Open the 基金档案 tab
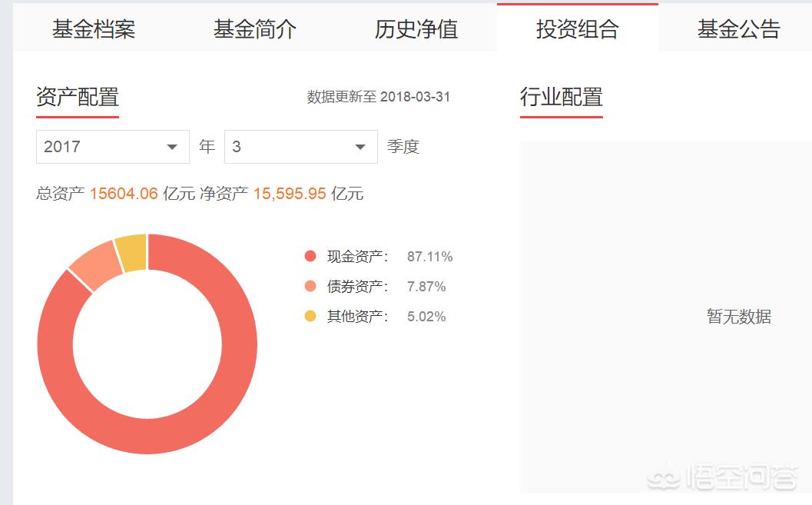 [x=94, y=29]
